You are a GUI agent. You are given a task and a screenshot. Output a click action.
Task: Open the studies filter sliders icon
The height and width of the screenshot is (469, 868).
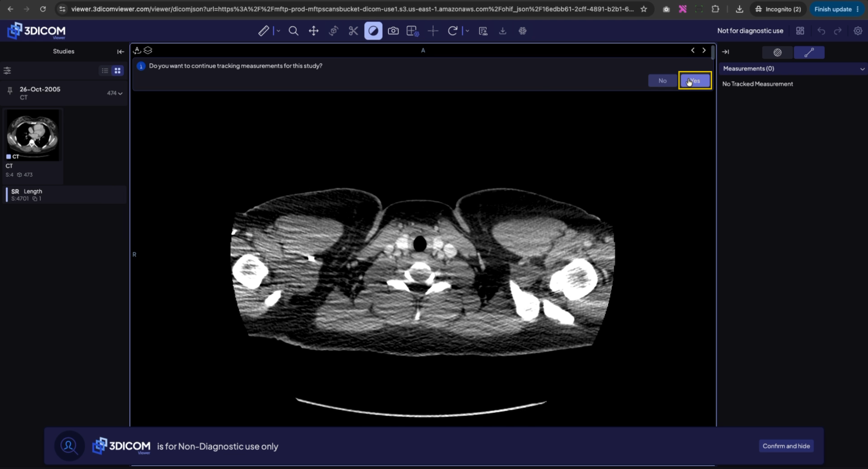pos(7,70)
